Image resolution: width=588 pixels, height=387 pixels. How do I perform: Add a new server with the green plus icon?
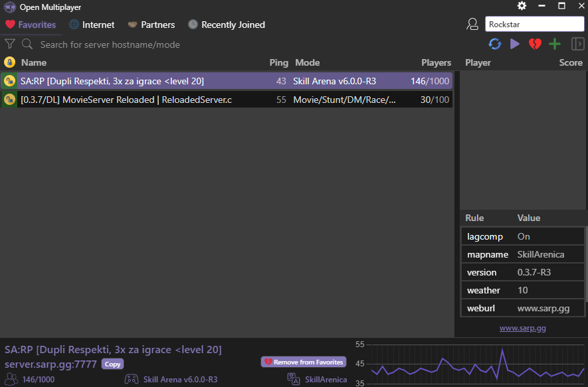(555, 44)
